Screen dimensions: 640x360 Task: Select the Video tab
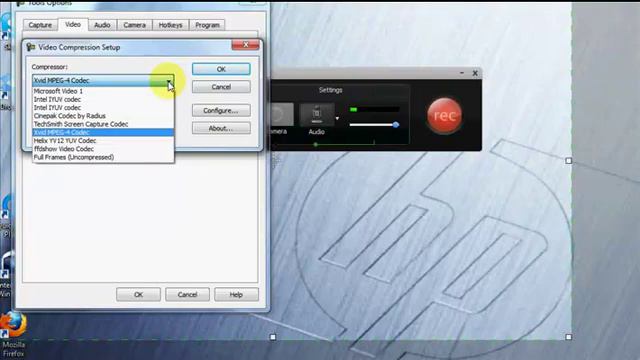[73, 24]
